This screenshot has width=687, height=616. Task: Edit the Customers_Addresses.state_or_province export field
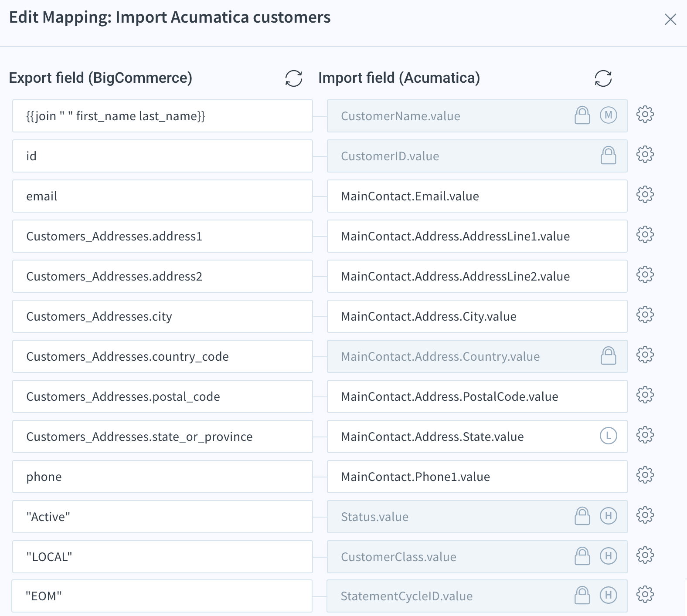tap(163, 437)
